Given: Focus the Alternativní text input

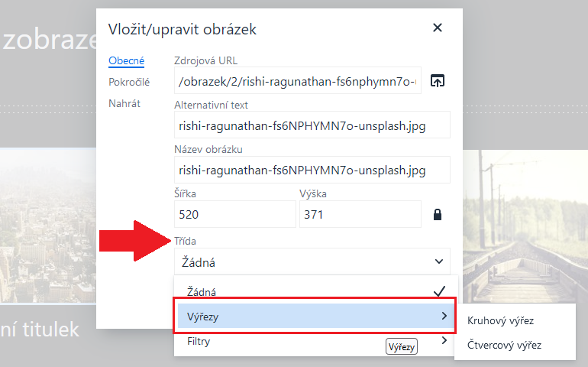Looking at the screenshot, I should point(312,125).
